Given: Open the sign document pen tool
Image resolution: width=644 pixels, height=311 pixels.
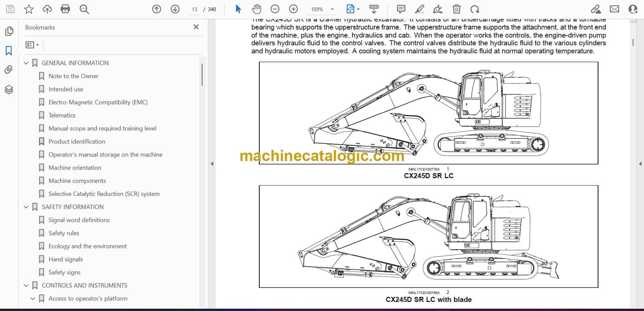Looking at the screenshot, I should click(x=438, y=9).
